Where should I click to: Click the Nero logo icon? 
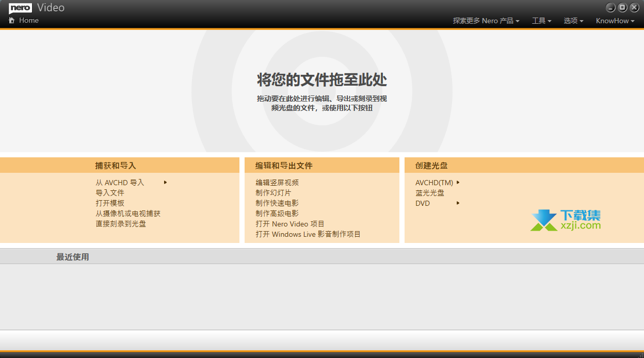(x=20, y=8)
